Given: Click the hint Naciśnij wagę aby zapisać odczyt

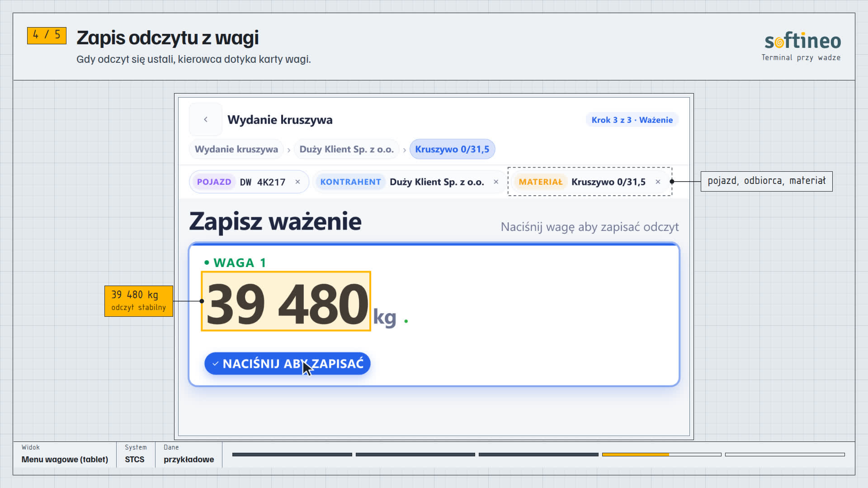Looking at the screenshot, I should pos(590,227).
